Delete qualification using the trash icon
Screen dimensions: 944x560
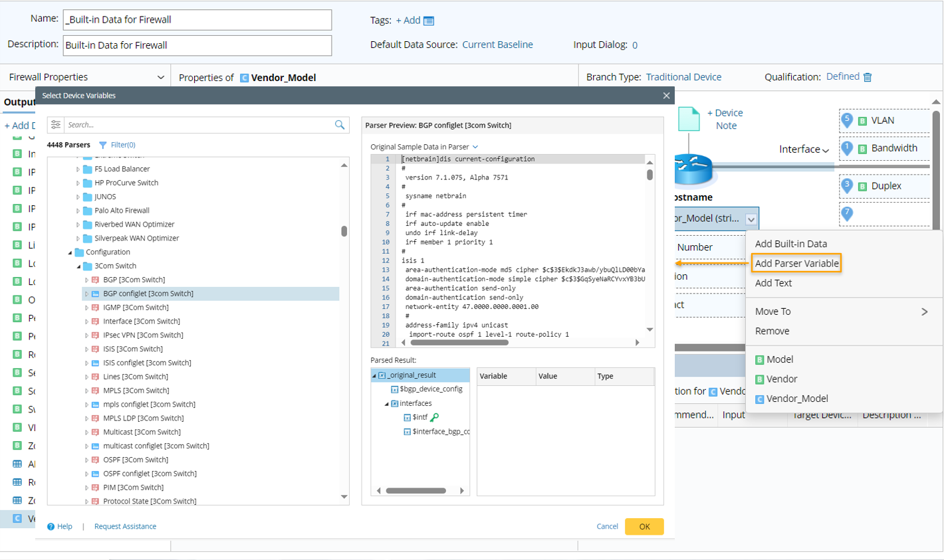(868, 77)
